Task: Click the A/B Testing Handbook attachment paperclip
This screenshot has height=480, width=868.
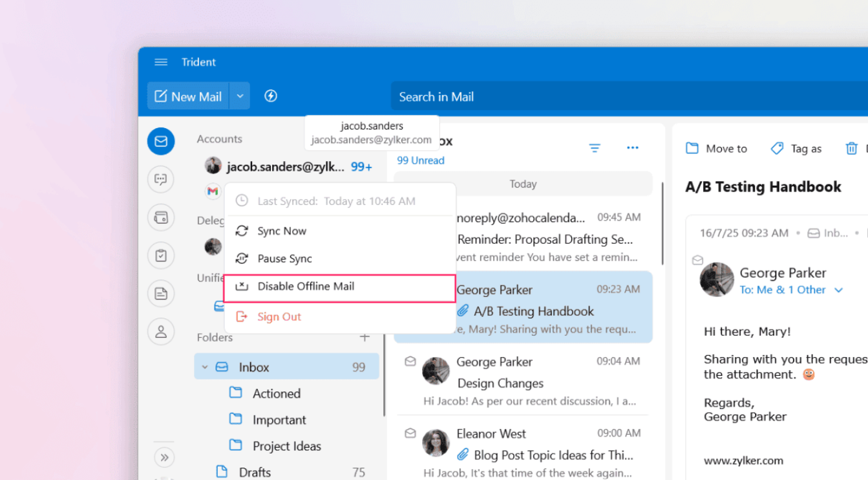Action: click(x=463, y=311)
